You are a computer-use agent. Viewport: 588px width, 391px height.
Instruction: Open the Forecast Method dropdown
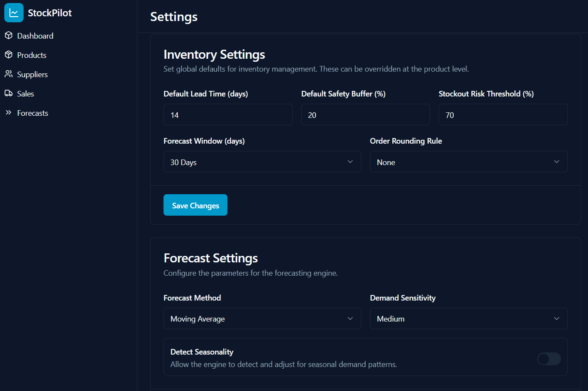[x=262, y=319]
